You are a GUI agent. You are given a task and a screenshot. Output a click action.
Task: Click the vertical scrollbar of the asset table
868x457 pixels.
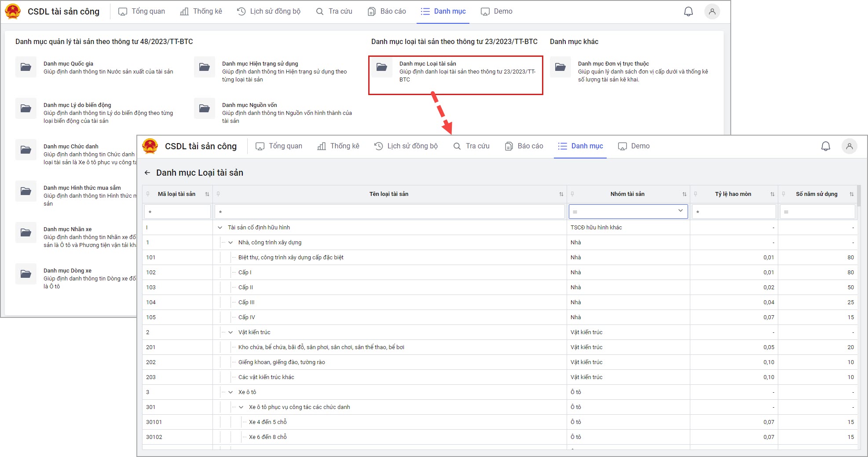point(859,196)
